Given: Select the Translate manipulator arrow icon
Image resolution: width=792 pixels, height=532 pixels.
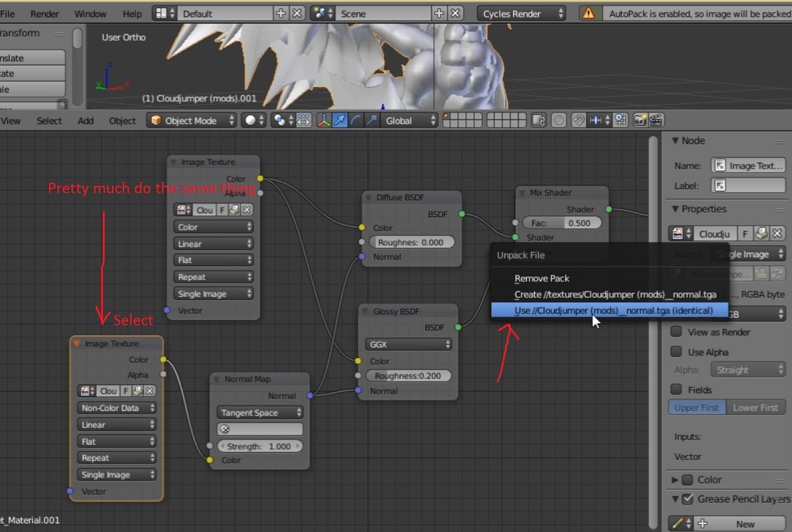Looking at the screenshot, I should click(x=340, y=120).
